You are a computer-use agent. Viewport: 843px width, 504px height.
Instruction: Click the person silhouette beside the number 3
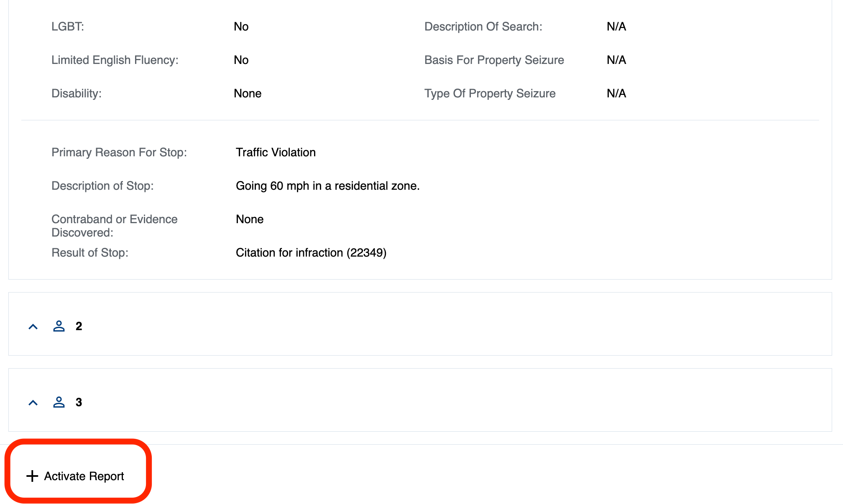pos(59,402)
